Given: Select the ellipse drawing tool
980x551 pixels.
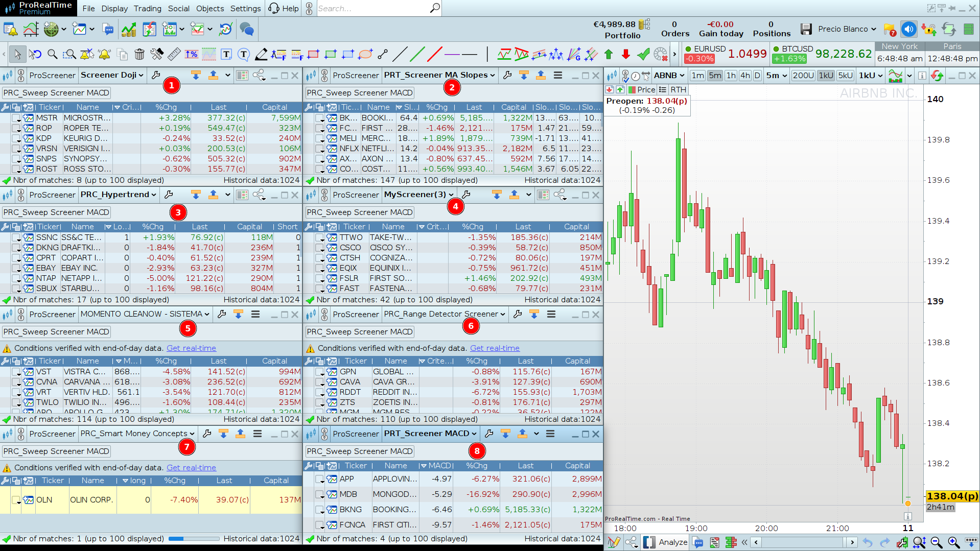Looking at the screenshot, I should pyautogui.click(x=365, y=54).
